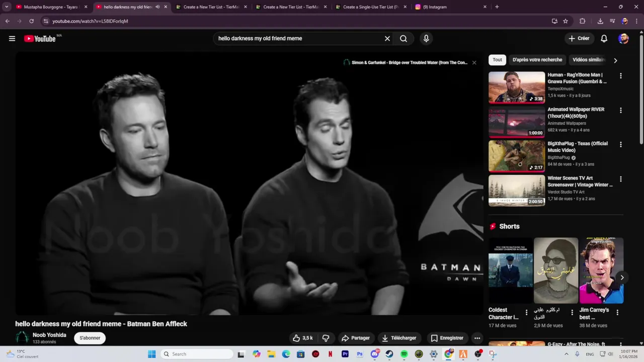Viewport: 644px width, 362px height.
Task: Share the video with Partager
Action: point(355,338)
